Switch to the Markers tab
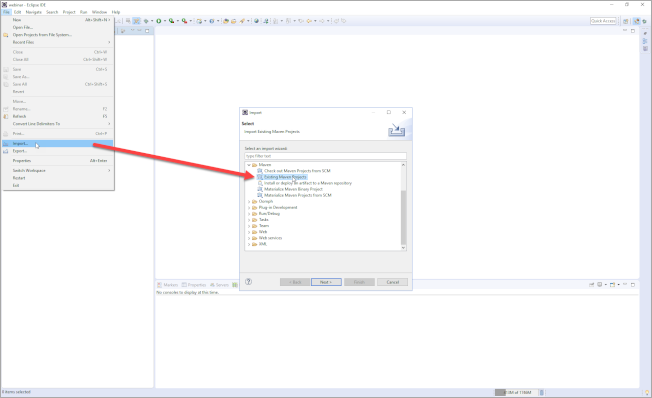The height and width of the screenshot is (398, 652). click(x=168, y=285)
